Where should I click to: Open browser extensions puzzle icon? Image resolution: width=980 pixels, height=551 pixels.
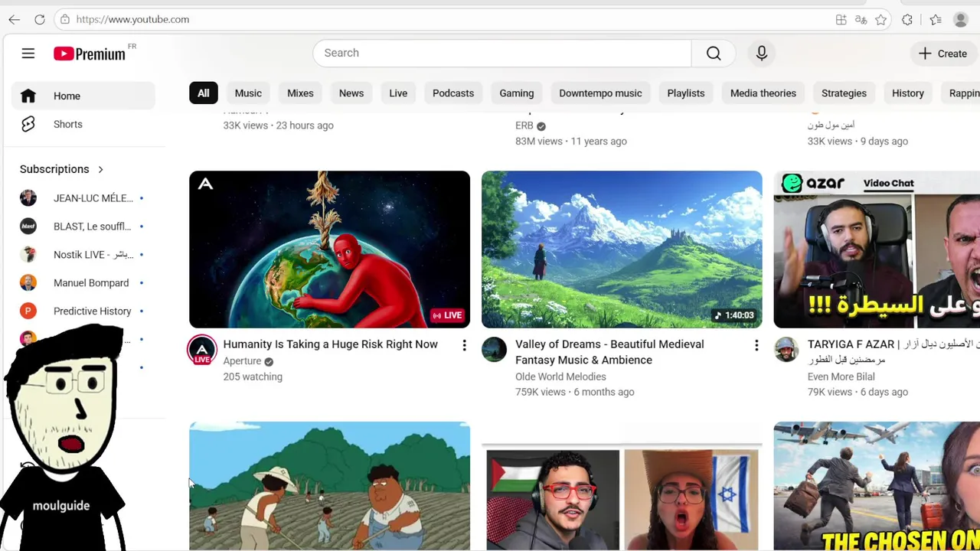[907, 20]
